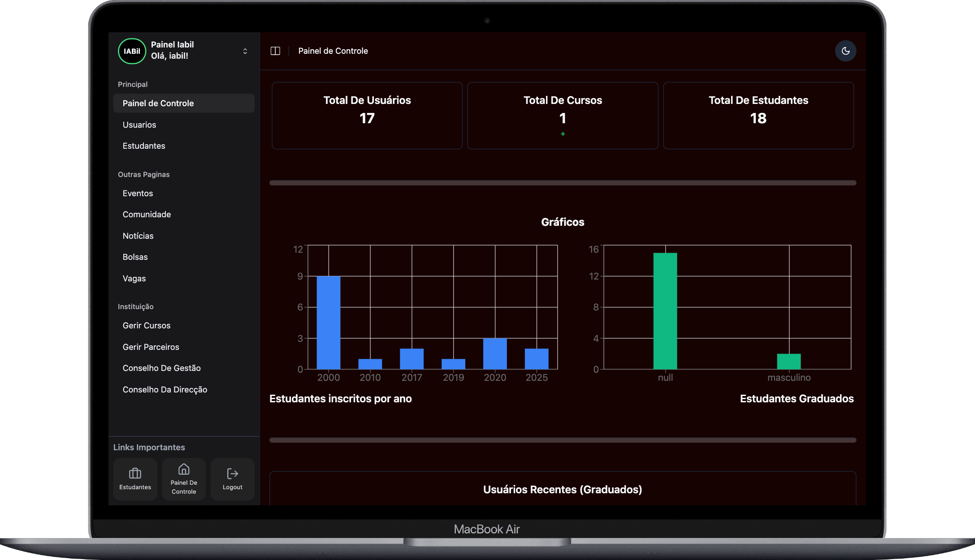This screenshot has height=560, width=975.
Task: Click the Logout icon button
Action: [232, 479]
